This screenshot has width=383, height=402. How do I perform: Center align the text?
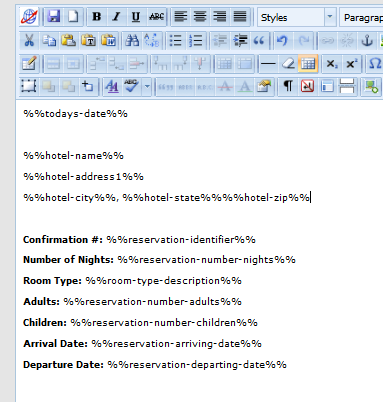(x=200, y=17)
